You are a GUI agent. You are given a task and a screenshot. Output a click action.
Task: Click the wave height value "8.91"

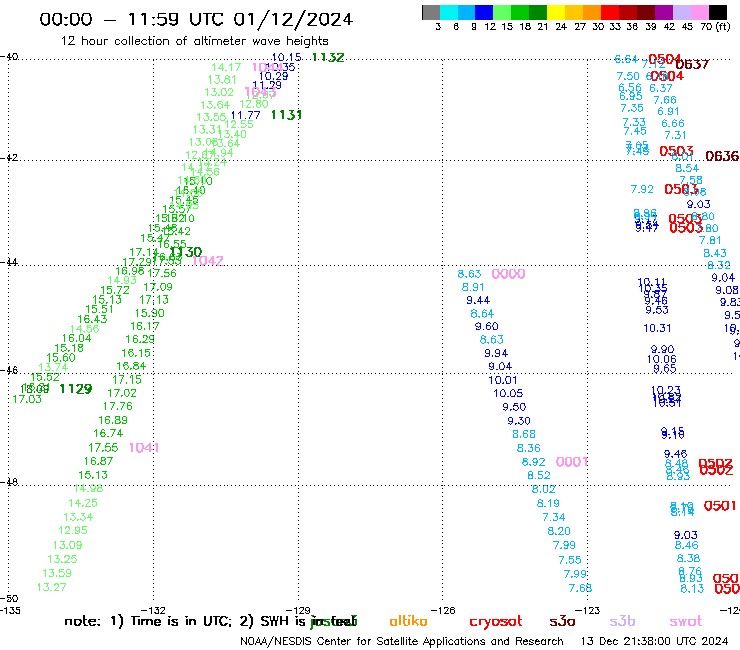pos(473,287)
